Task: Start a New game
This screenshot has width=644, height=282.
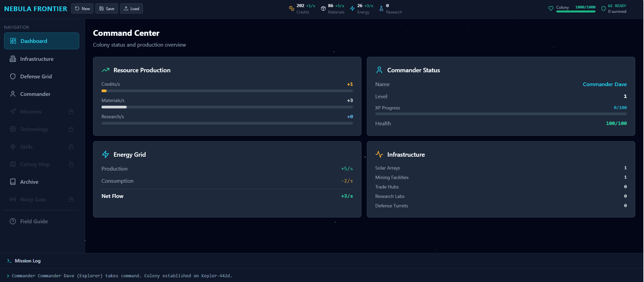Action: [82, 8]
